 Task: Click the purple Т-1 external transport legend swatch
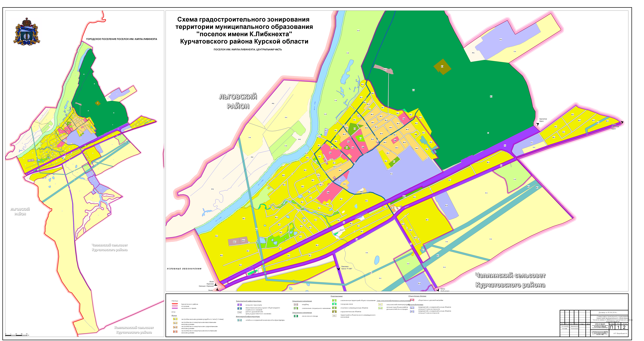coord(239,305)
